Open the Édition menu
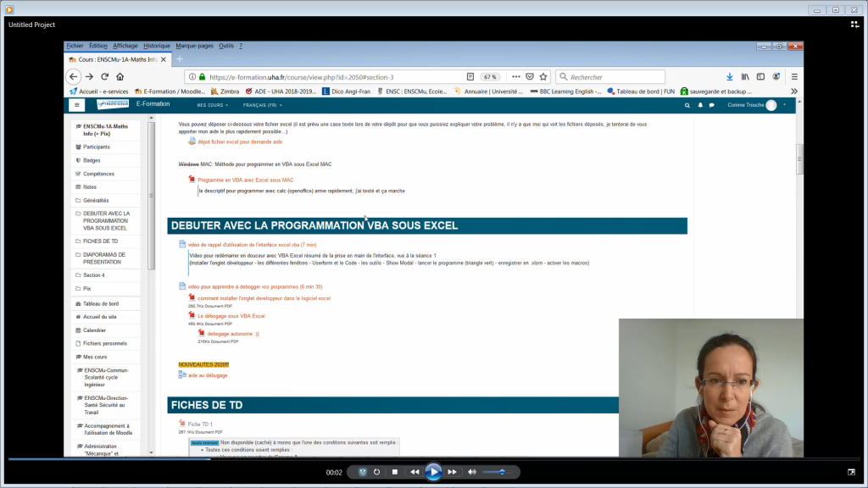This screenshot has height=488, width=868. tap(98, 46)
